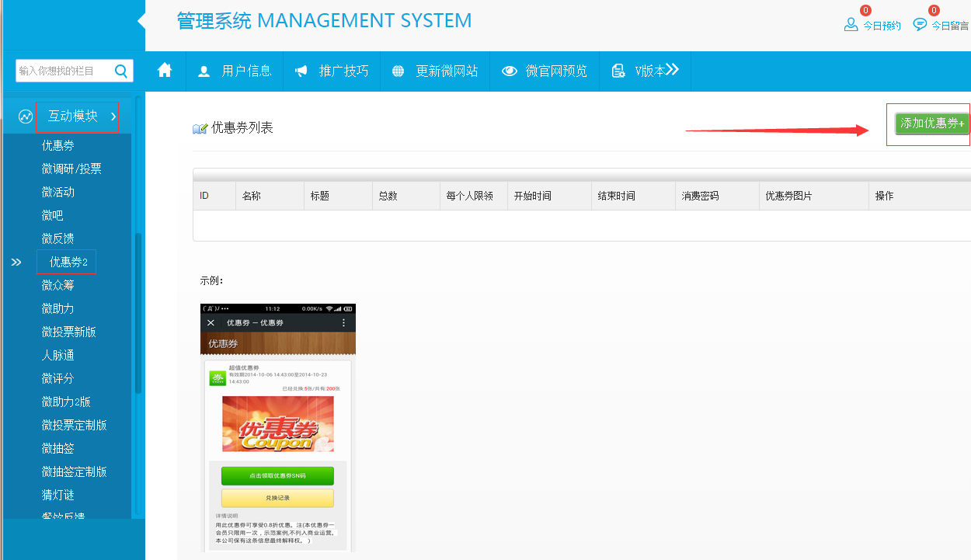Viewport: 971px width, 560px height.
Task: Click the 今日留言 chat bubble icon
Action: click(920, 25)
